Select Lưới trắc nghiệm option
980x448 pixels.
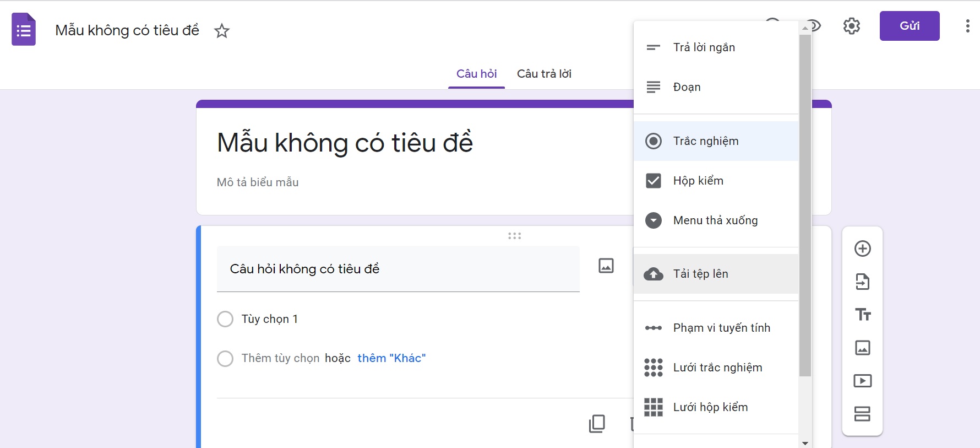coord(716,368)
